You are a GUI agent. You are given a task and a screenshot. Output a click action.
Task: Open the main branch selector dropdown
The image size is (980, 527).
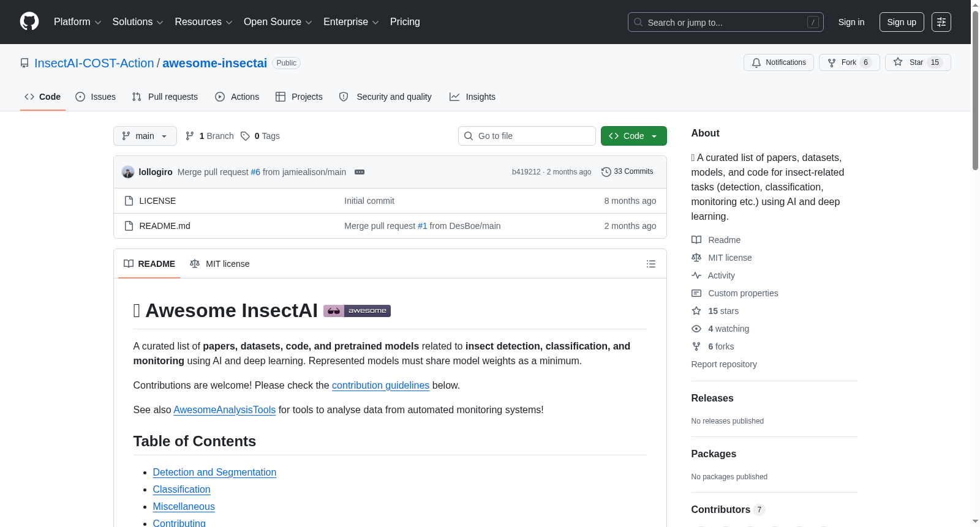(x=145, y=136)
